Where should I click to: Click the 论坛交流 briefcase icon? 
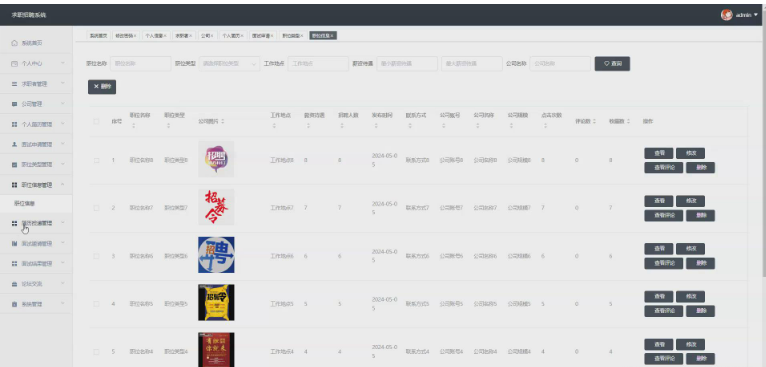15,284
